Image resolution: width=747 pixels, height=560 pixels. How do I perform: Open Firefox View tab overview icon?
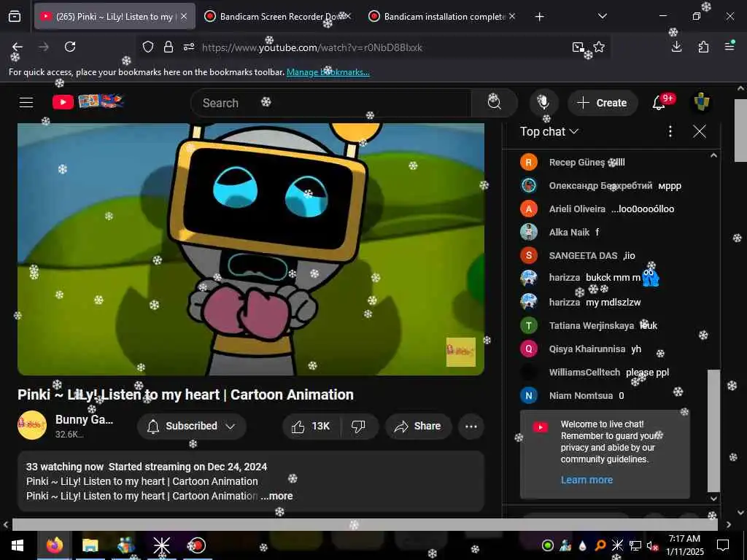tap(15, 17)
